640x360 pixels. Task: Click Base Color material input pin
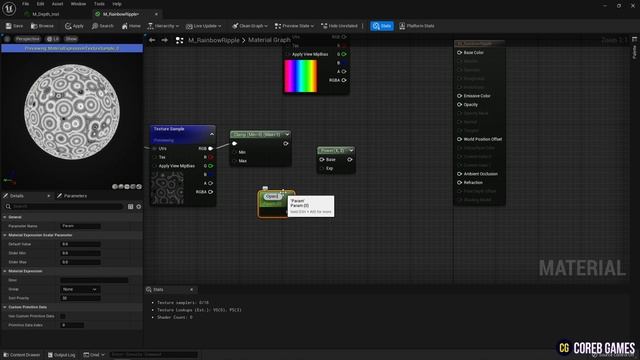point(460,53)
